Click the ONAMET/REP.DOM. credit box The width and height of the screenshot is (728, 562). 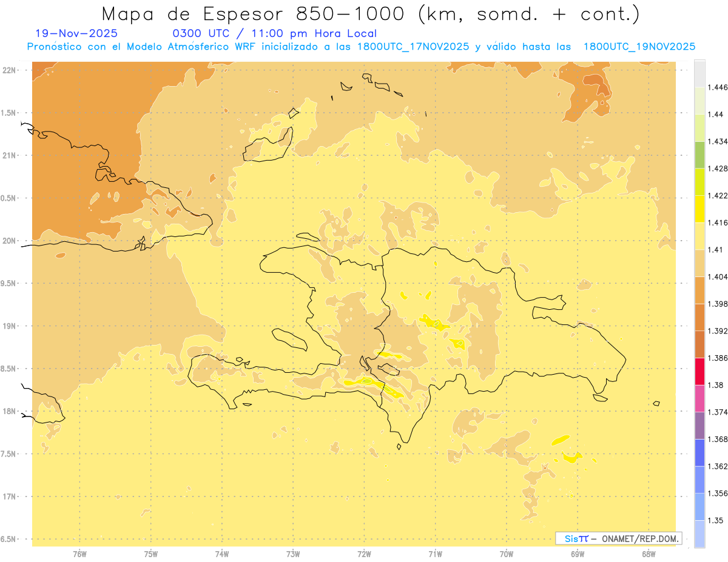(x=619, y=538)
